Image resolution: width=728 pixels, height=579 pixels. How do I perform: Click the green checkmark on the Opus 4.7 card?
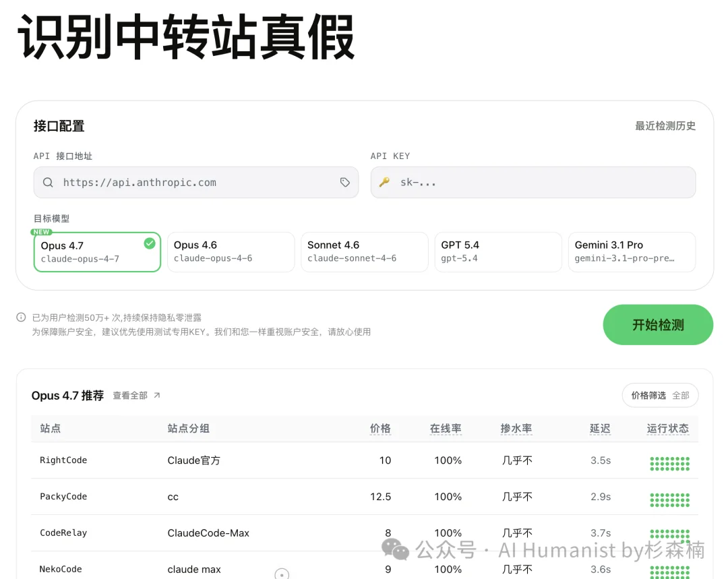(x=150, y=243)
